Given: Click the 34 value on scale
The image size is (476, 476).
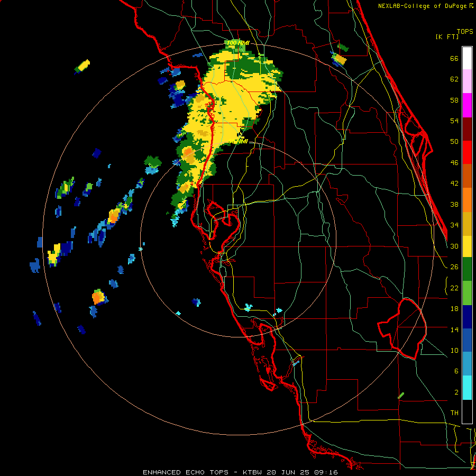Looking at the screenshot, I should (454, 225).
